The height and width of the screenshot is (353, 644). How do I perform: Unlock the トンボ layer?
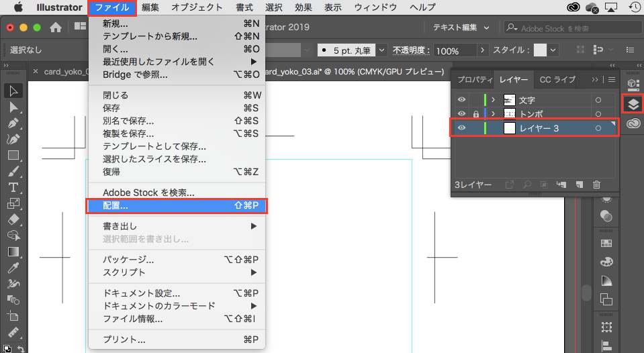click(x=475, y=114)
